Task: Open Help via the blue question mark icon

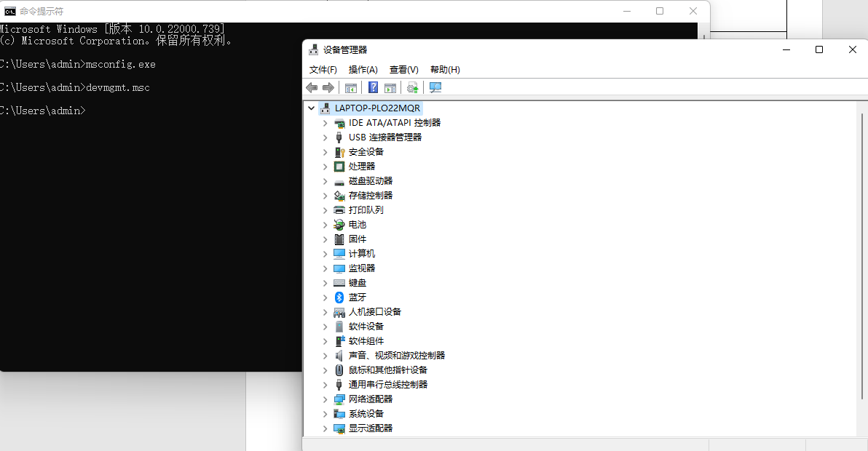Action: click(374, 87)
